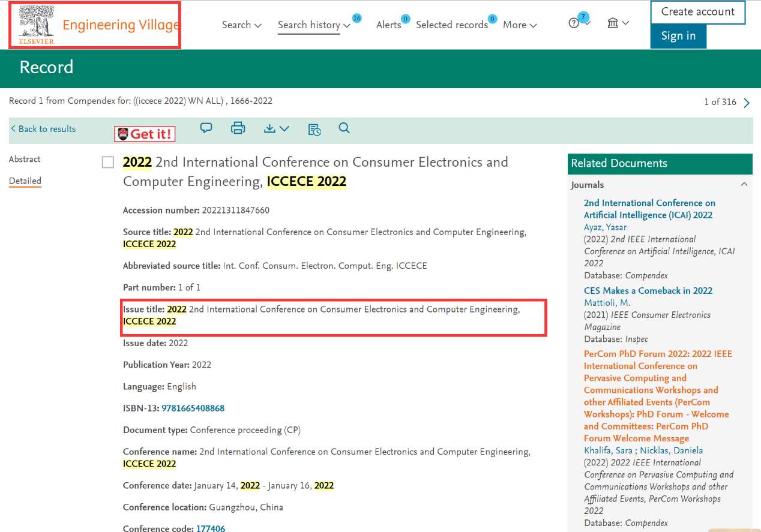Click the download arrow icon
The width and height of the screenshot is (761, 532).
[269, 128]
